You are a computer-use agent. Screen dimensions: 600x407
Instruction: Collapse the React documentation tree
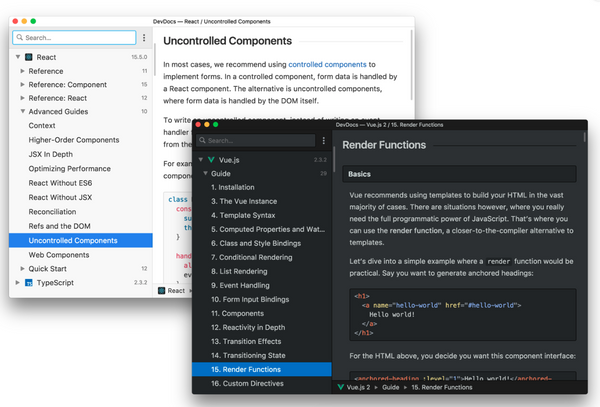coord(18,57)
